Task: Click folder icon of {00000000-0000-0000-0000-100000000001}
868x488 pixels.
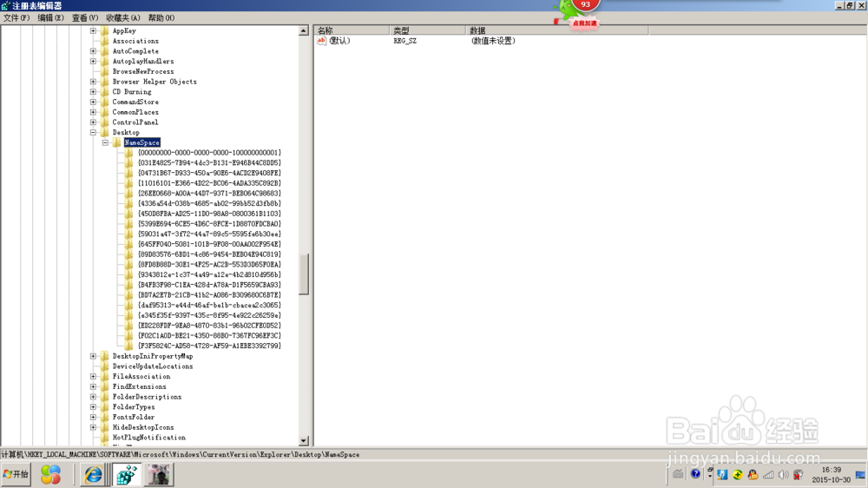Action: 129,153
